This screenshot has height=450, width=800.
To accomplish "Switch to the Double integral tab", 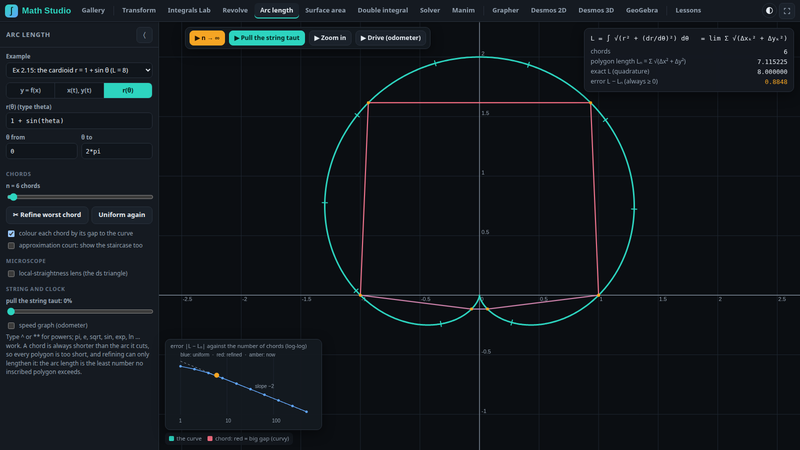I will coord(383,10).
